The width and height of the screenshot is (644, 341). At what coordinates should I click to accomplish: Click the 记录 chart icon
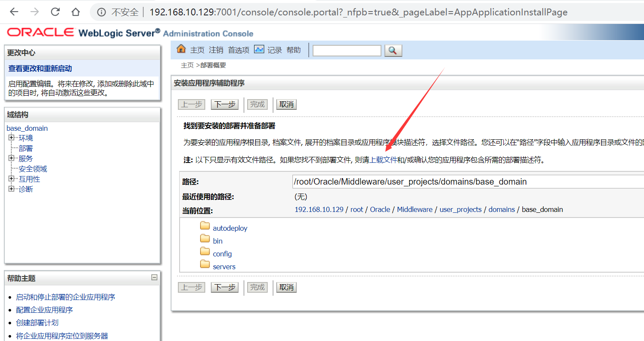click(259, 49)
